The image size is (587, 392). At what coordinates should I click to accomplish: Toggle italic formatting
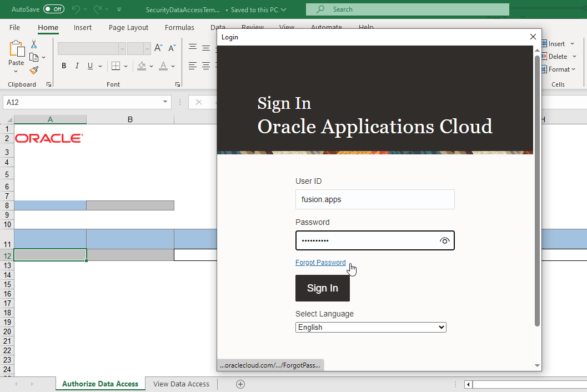click(x=77, y=66)
